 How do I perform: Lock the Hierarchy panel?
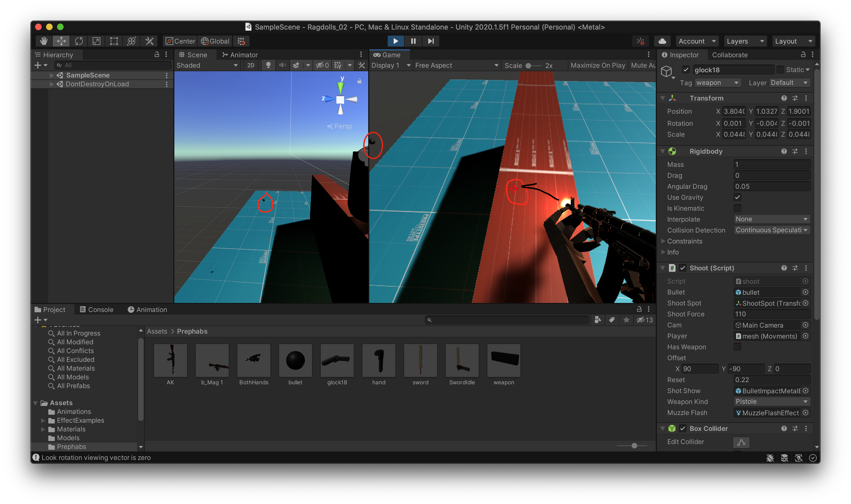[x=157, y=54]
